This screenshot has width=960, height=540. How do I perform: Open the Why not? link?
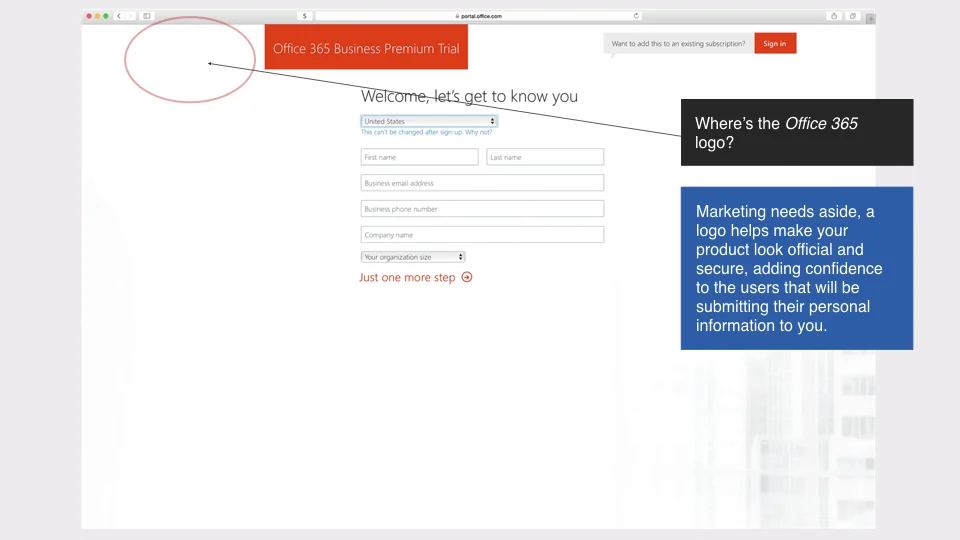[478, 132]
